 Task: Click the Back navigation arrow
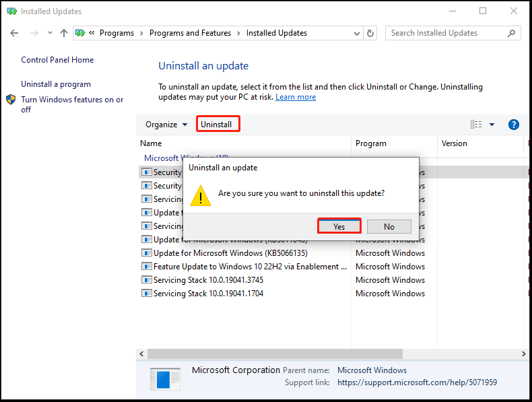[x=14, y=33]
